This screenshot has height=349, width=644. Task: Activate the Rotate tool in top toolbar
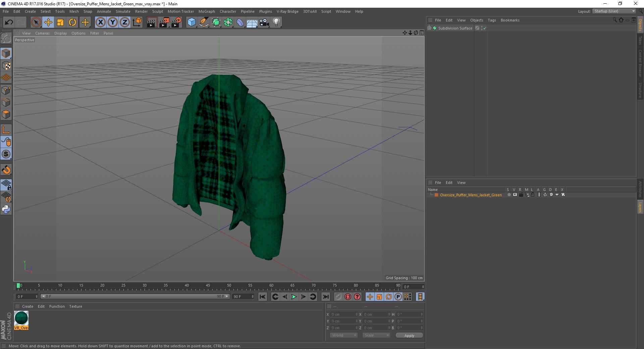[x=72, y=22]
